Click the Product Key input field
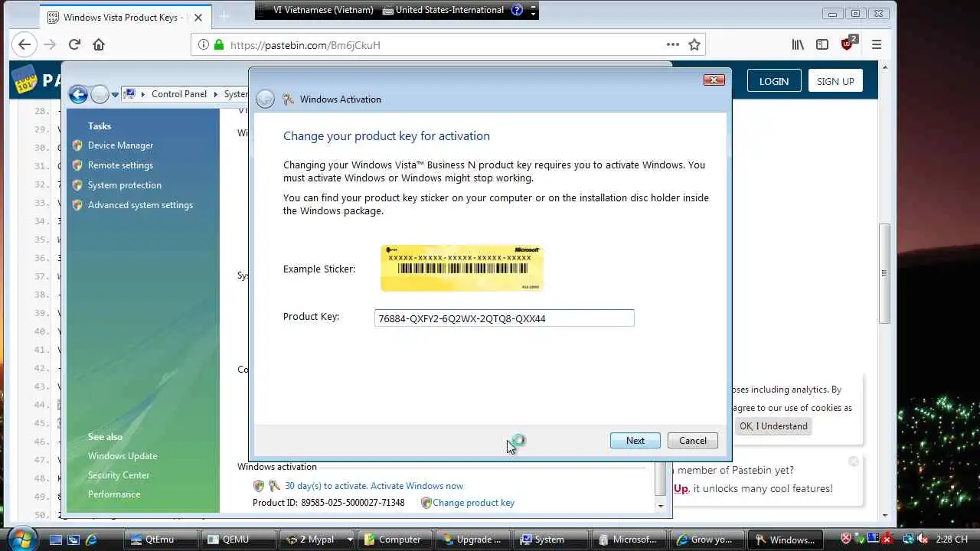The height and width of the screenshot is (551, 980). pos(504,318)
